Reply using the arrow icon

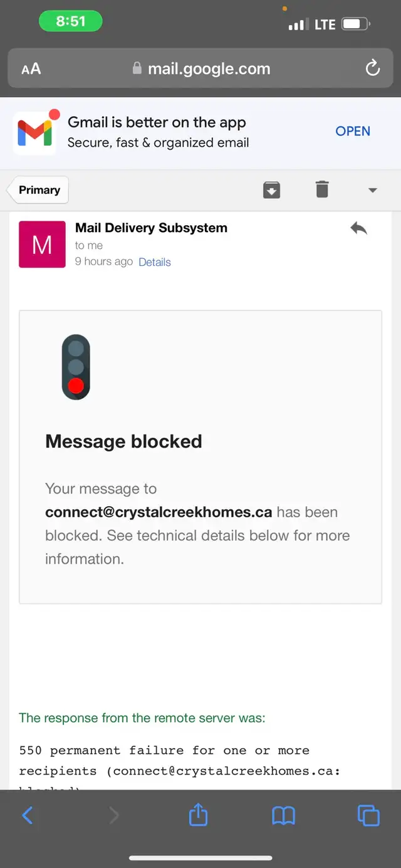coord(358,229)
